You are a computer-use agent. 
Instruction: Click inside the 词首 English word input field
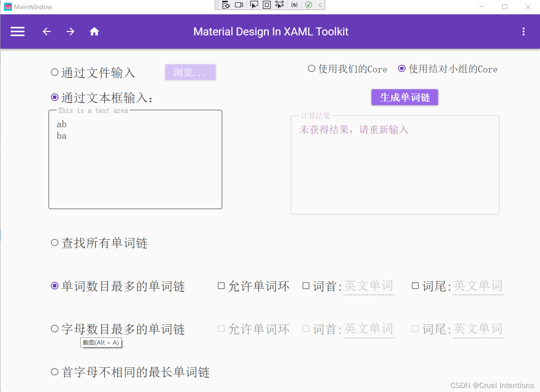pyautogui.click(x=369, y=285)
